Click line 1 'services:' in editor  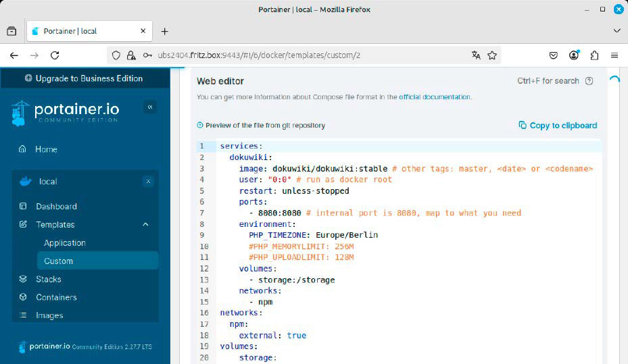[x=241, y=146]
